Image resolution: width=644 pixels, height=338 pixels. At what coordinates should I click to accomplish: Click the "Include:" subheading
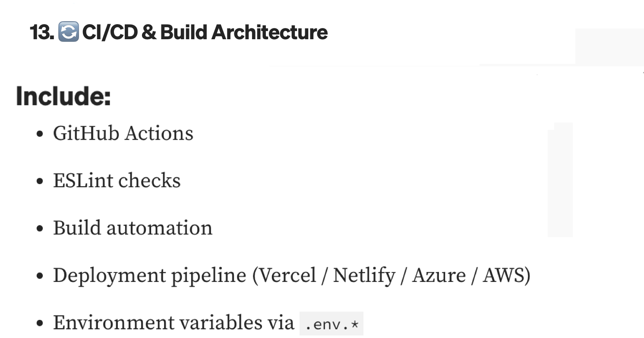coord(63,96)
